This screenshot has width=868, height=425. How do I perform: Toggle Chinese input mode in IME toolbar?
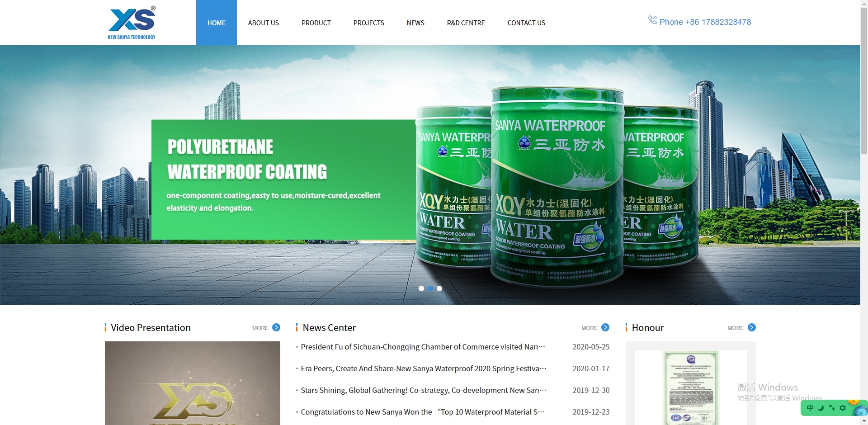coord(810,408)
